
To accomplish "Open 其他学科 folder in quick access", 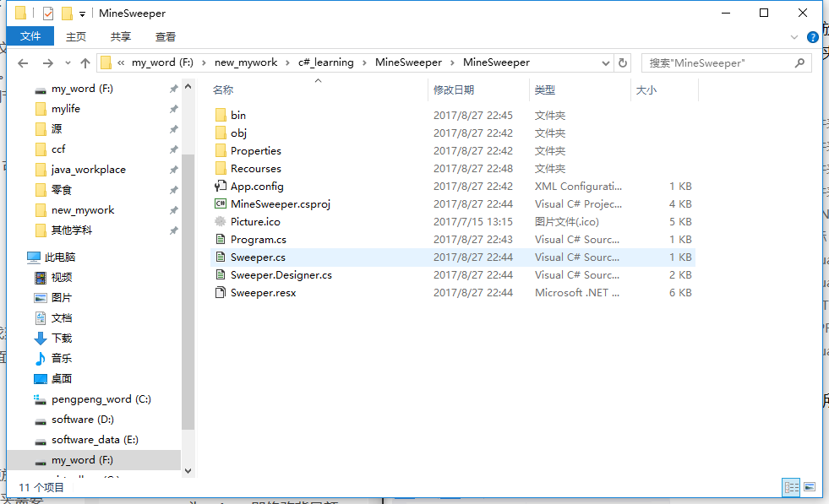I will tap(71, 230).
